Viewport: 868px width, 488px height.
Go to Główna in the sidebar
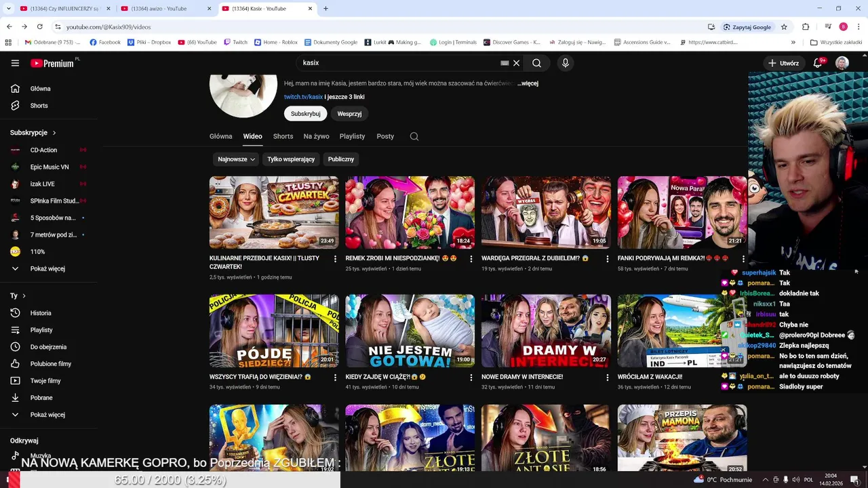40,89
